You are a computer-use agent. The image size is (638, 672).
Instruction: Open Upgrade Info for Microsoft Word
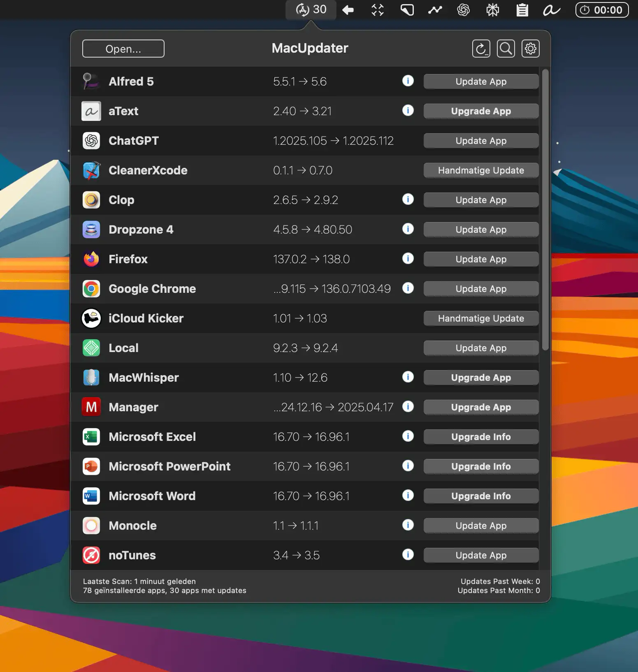(481, 496)
